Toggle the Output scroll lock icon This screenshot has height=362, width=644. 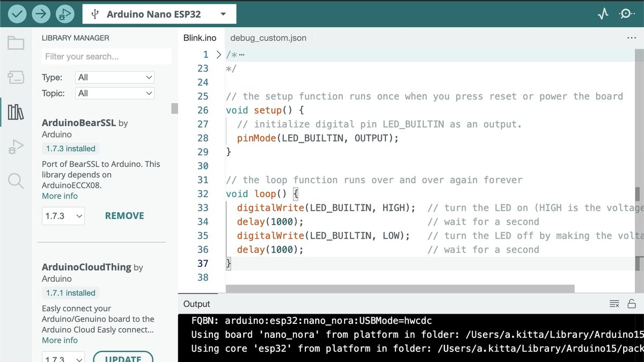[x=632, y=304]
